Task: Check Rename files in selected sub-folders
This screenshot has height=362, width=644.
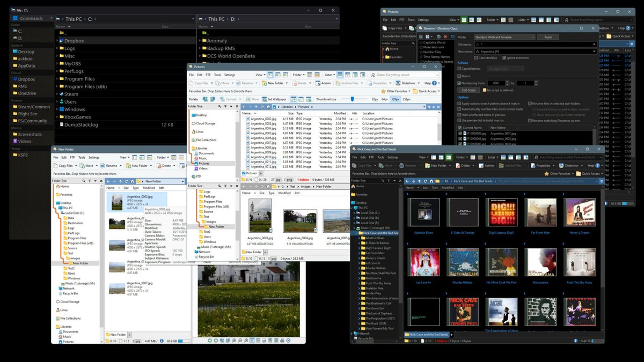Action: coord(530,104)
